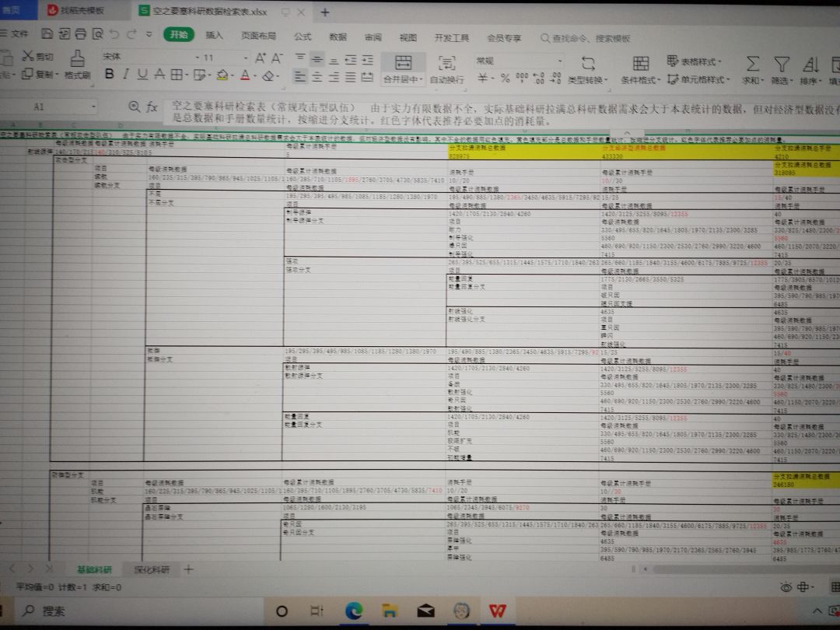Toggle italic text formatting

tap(126, 75)
